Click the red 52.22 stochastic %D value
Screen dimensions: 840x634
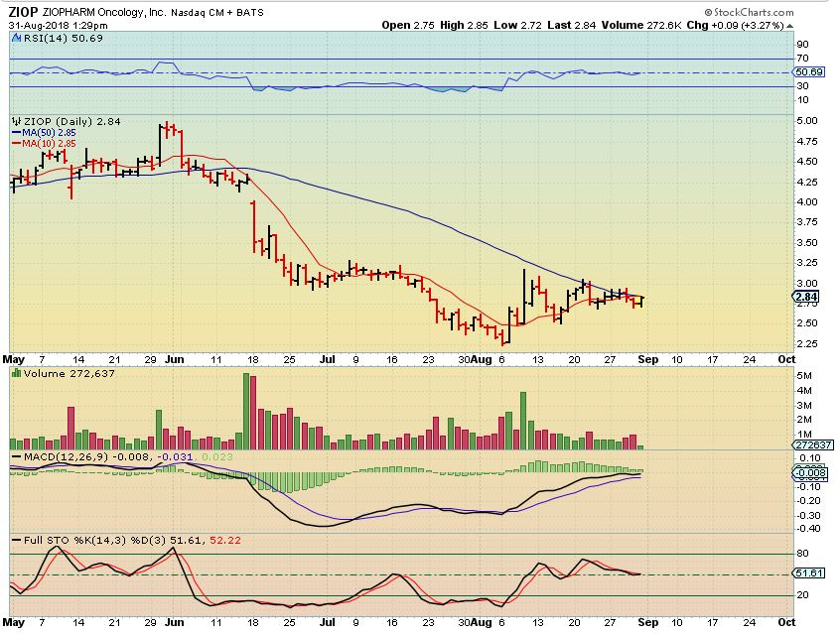225,541
